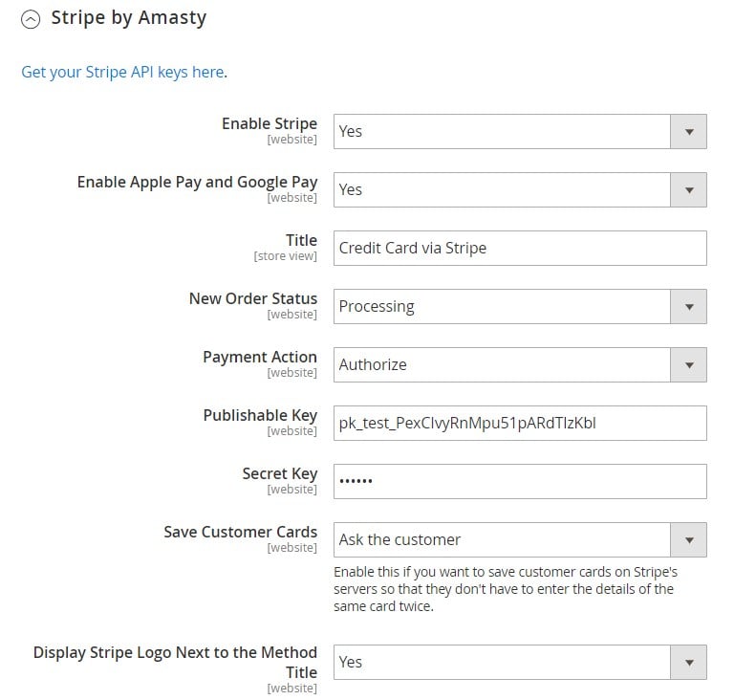Click the Display Stripe Logo dropdown arrow
The height and width of the screenshot is (700, 734).
click(x=688, y=662)
